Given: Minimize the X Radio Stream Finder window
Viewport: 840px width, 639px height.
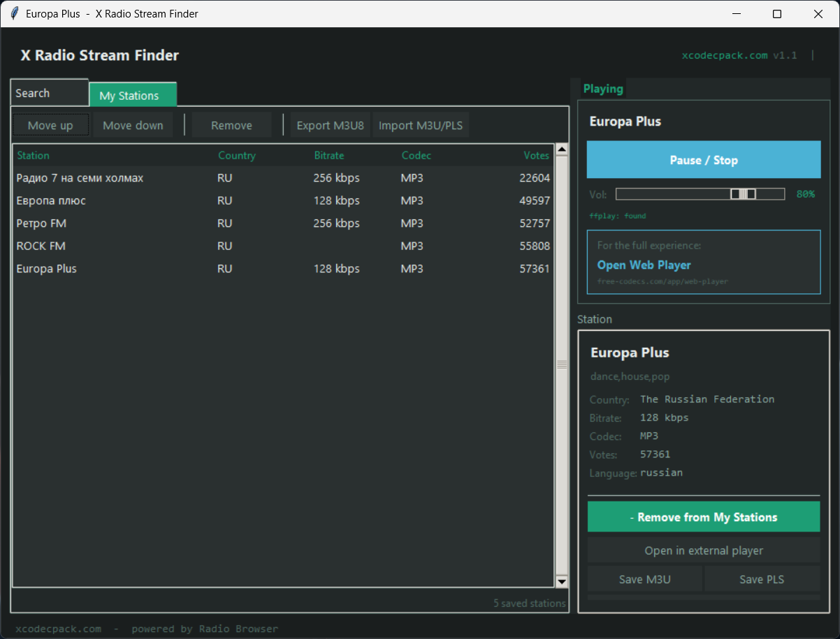Looking at the screenshot, I should (736, 14).
